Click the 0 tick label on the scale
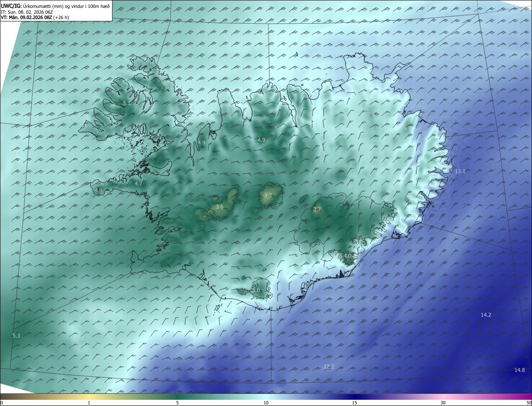The width and height of the screenshot is (532, 406). point(2,403)
